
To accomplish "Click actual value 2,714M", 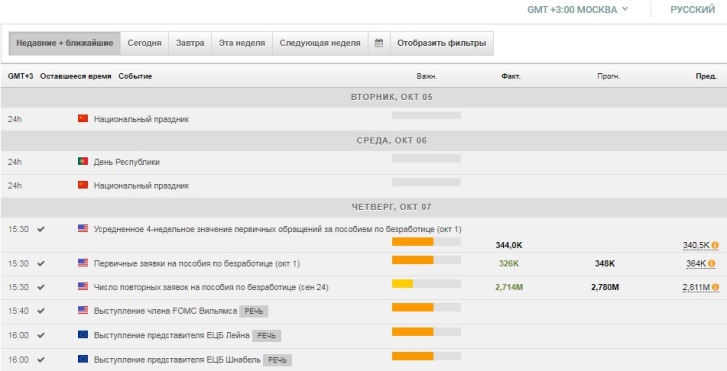I will tap(509, 288).
